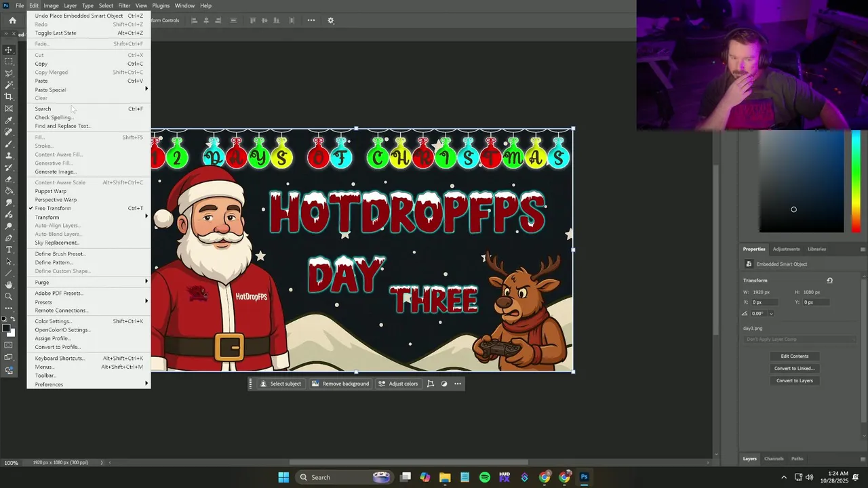Select the Frame tool
The image size is (868, 488).
tap(9, 108)
